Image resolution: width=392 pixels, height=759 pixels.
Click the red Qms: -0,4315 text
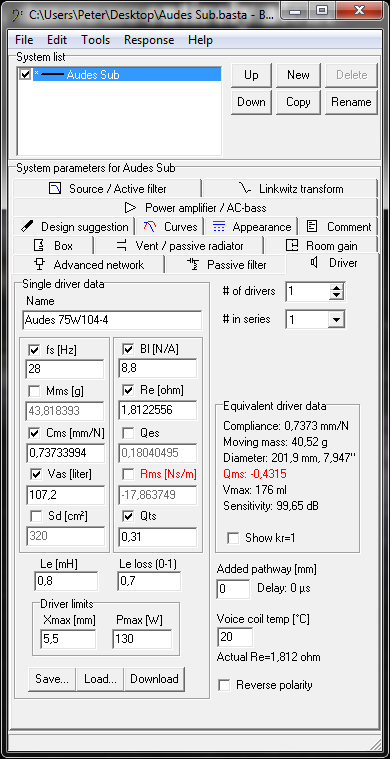tap(256, 473)
